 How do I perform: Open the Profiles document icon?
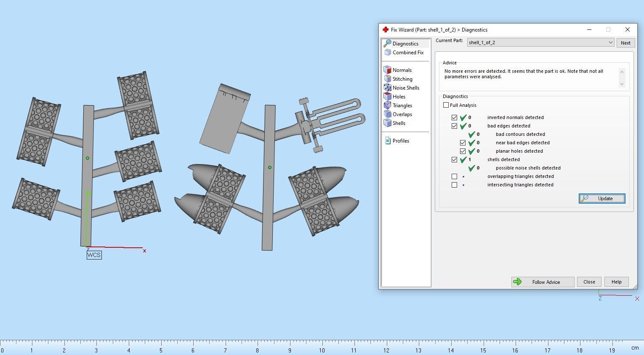click(x=388, y=141)
